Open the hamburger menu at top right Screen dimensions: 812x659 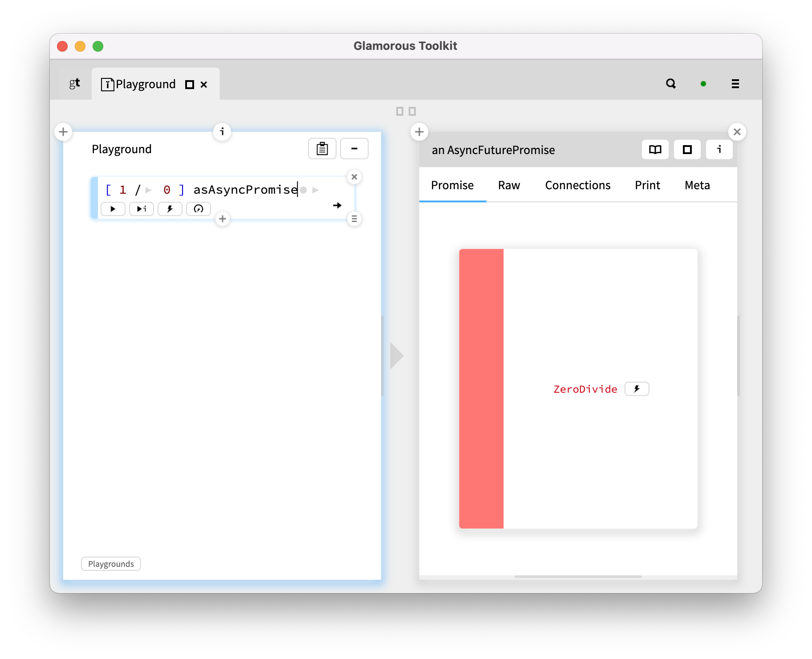(735, 84)
